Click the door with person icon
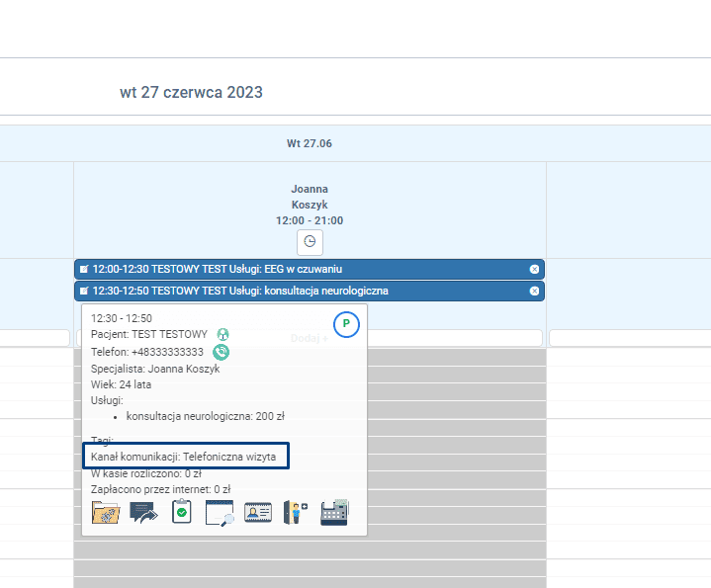Screen dimensions: 711x588 tap(296, 512)
